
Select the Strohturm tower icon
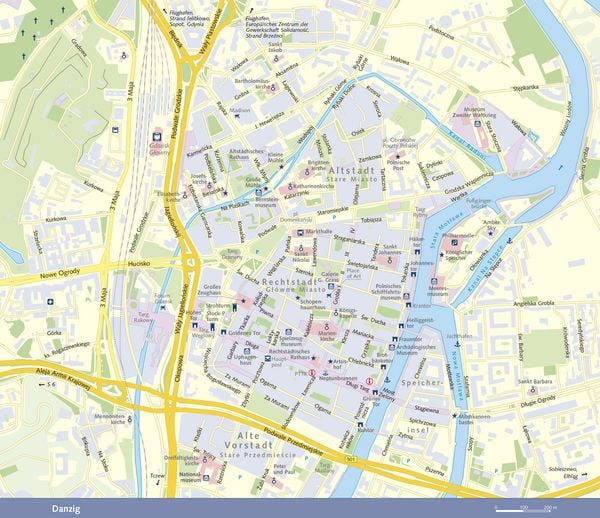[235, 307]
